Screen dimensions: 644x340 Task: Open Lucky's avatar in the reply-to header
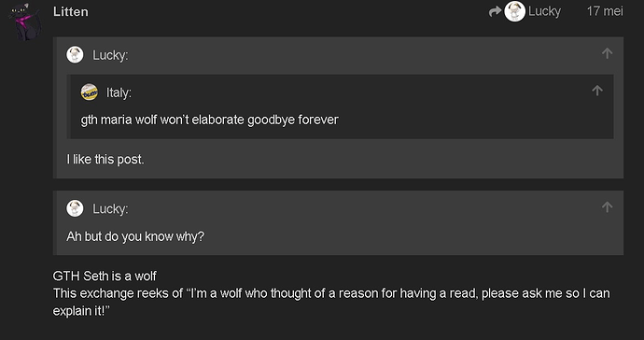(x=514, y=11)
